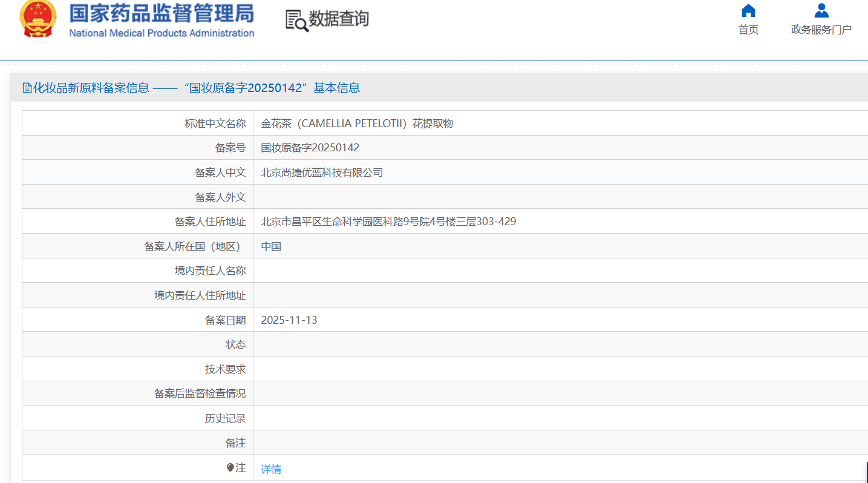Click the 金花茶 standard Chinese name value
868x483 pixels.
coord(357,123)
